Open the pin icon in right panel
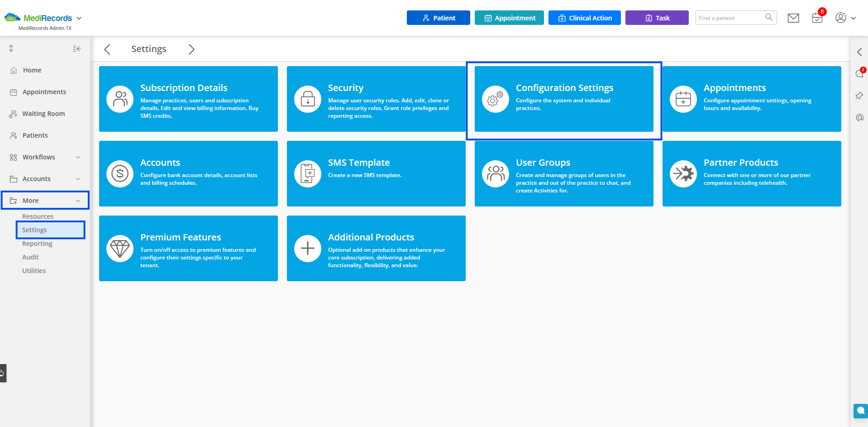 859,96
